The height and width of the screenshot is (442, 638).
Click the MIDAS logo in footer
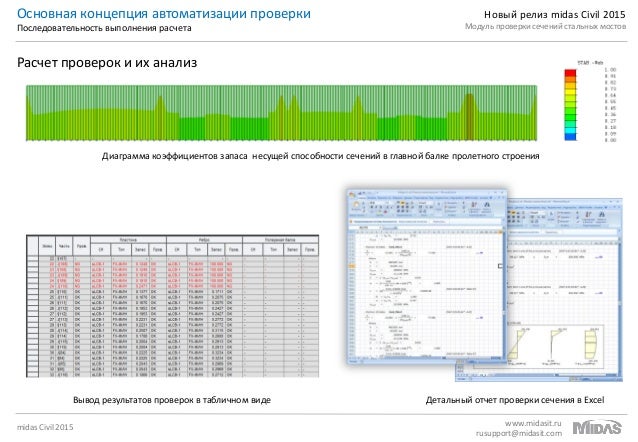click(x=597, y=427)
